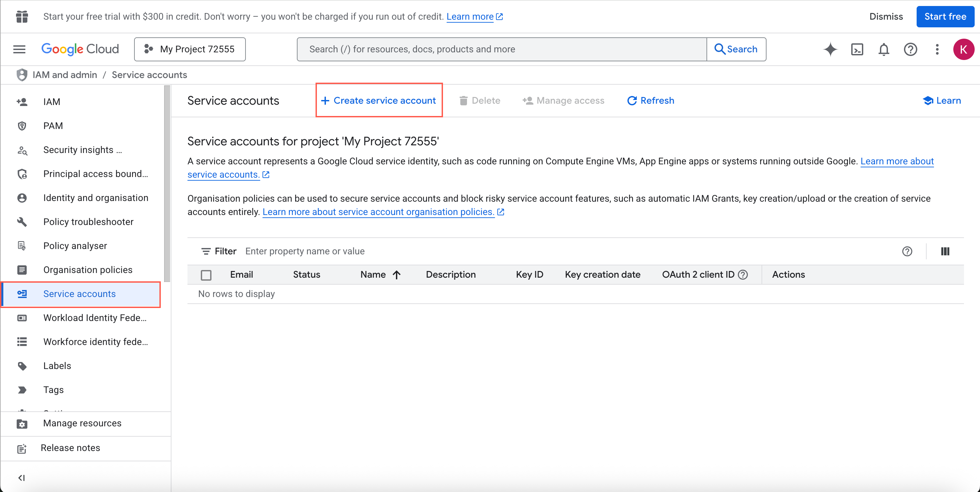Select Policy troubleshooter in the sidebar
This screenshot has width=980, height=492.
pos(88,222)
